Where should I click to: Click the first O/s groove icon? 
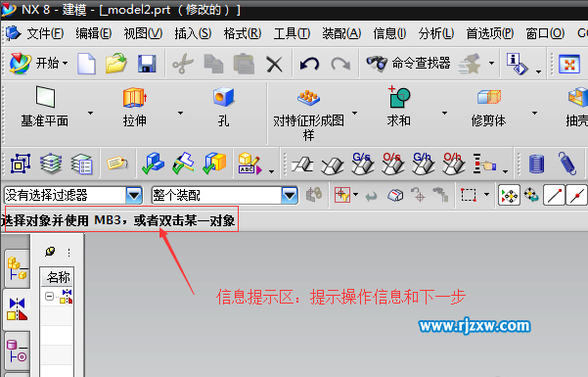(x=392, y=164)
